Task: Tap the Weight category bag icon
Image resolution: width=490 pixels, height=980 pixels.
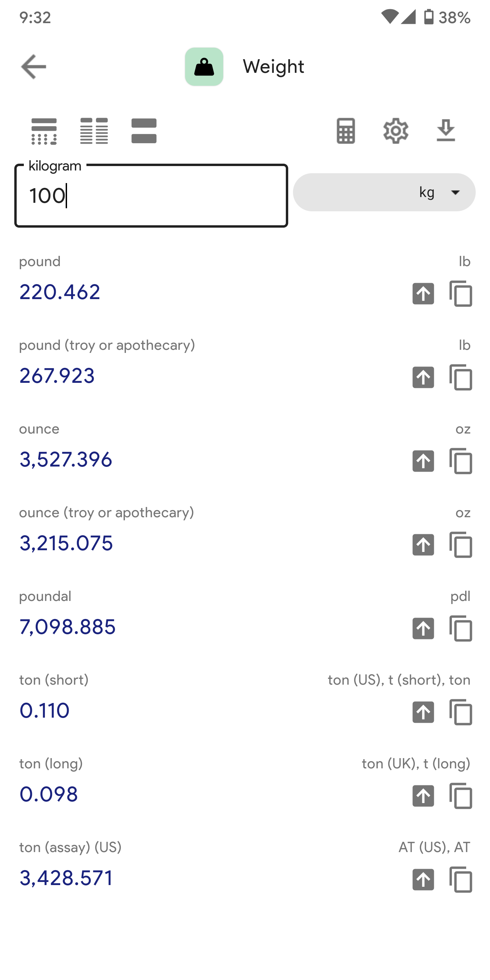Action: coord(204,67)
